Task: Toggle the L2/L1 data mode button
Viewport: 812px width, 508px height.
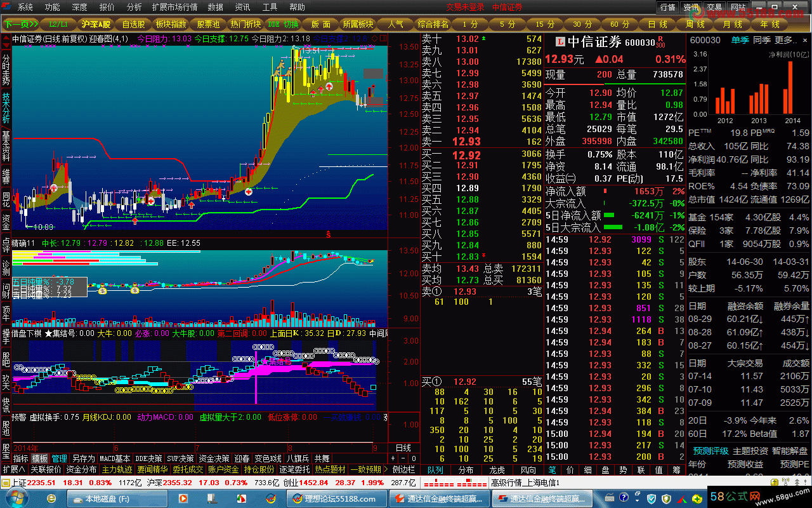Action: [58, 24]
